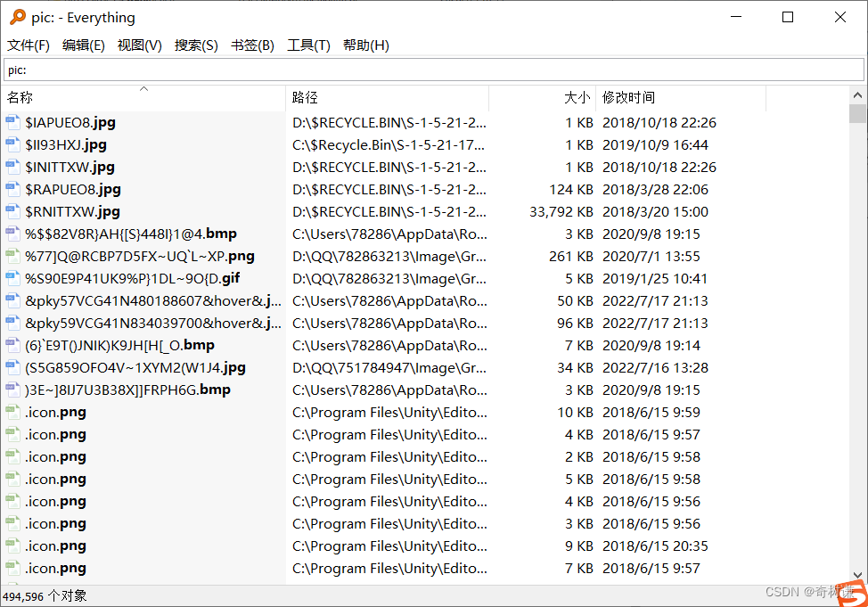Click the file icon of $RAPUEO8.jpg

12,190
